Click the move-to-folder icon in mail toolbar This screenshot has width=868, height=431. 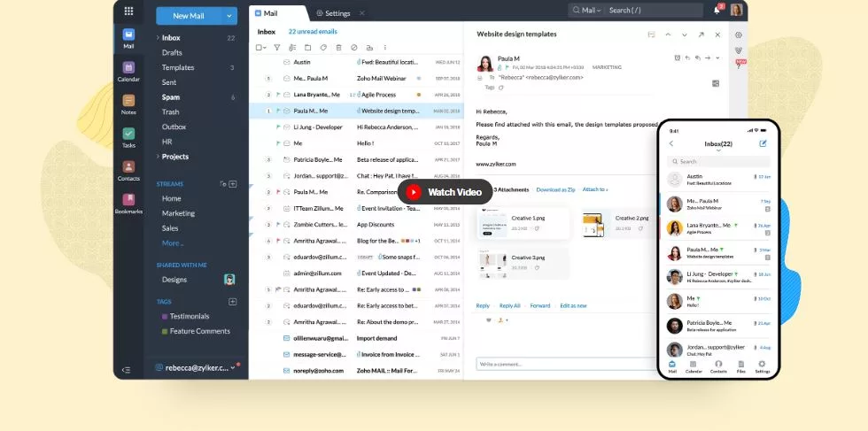coord(308,48)
